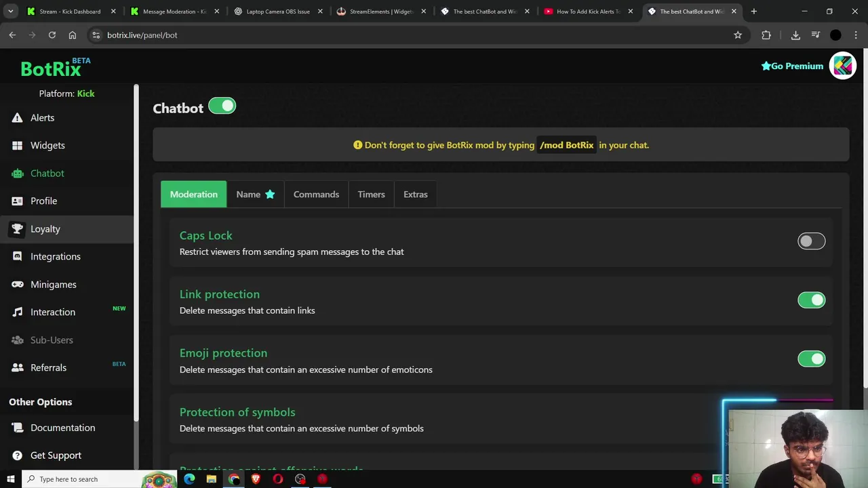
Task: Open Alerts section via its triangle icon
Action: [18, 118]
